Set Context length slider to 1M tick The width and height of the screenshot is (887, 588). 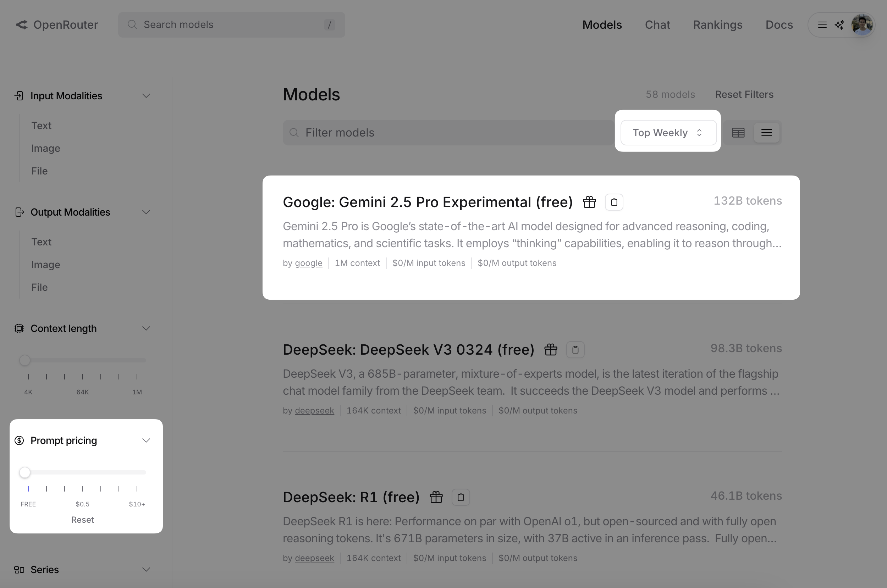pos(137,377)
